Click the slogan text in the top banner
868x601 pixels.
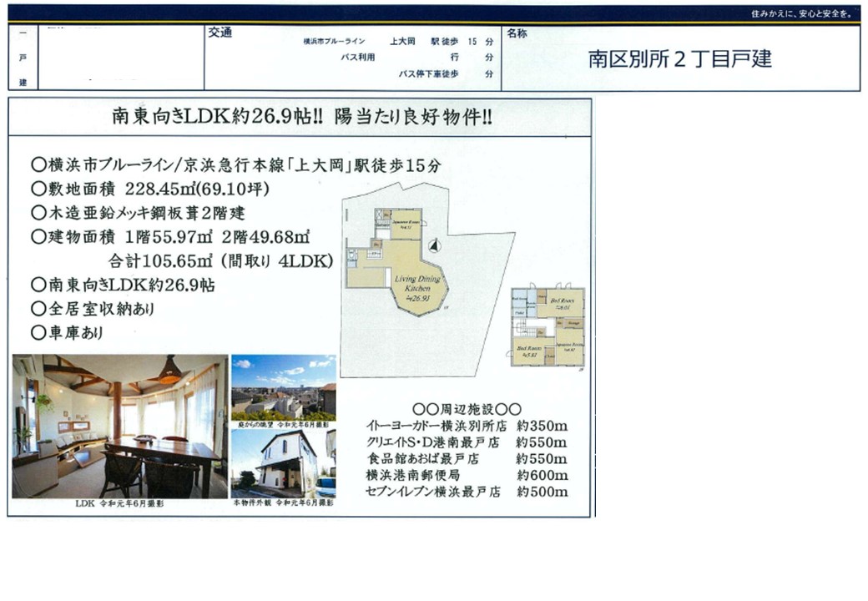[800, 14]
